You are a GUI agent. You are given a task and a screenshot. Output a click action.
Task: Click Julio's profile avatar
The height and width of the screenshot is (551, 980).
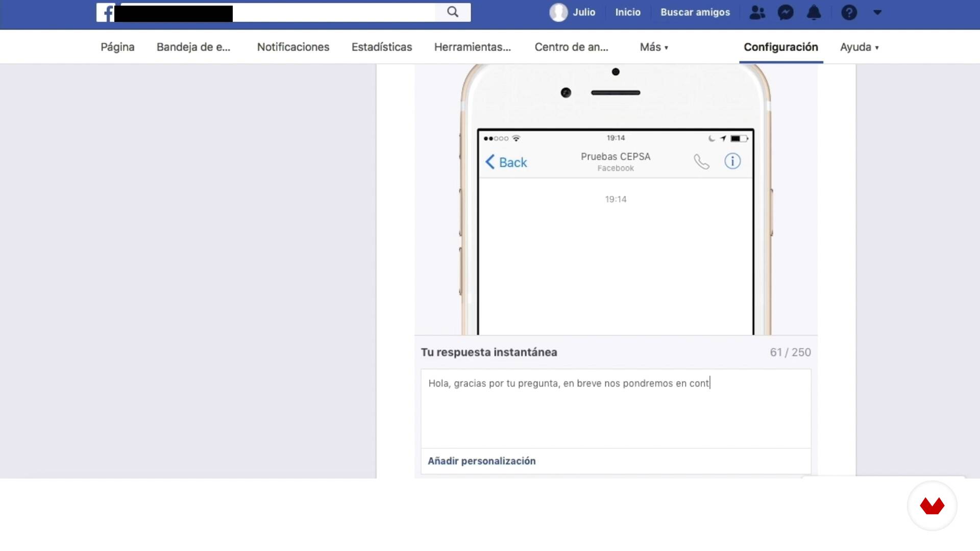[x=558, y=12]
